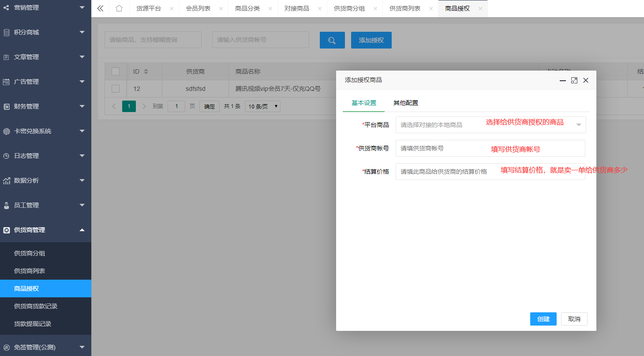Close the 对接商品 tab
Image resolution: width=644 pixels, height=356 pixels.
pos(320,8)
